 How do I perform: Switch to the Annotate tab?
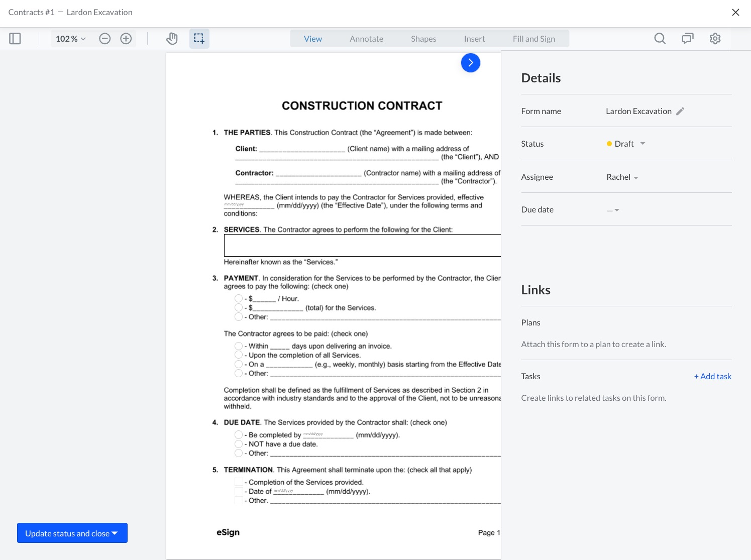coord(366,39)
